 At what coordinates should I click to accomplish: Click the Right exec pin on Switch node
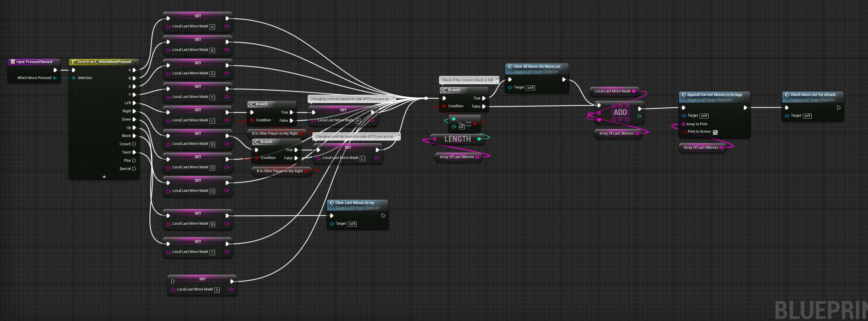click(134, 111)
